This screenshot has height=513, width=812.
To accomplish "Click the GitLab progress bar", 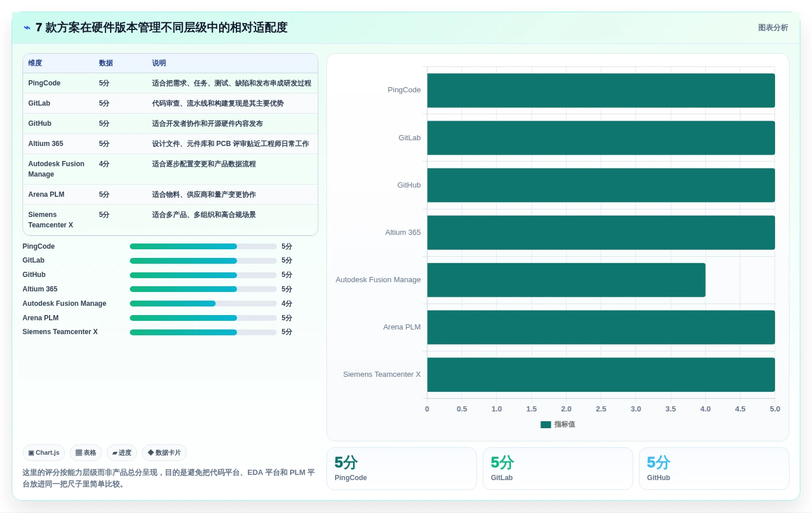I will [203, 261].
